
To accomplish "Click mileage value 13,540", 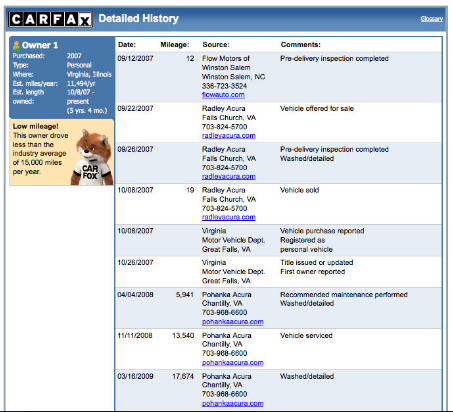I will pyautogui.click(x=183, y=335).
